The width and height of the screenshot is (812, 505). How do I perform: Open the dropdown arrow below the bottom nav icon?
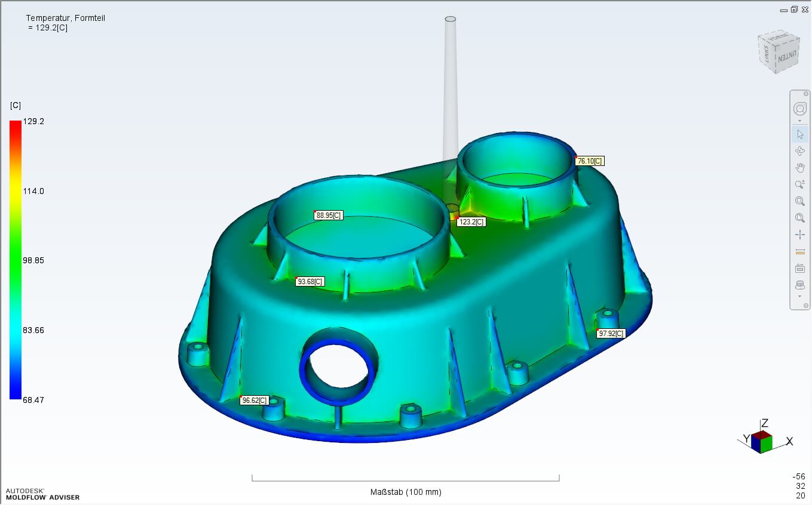pos(799,297)
